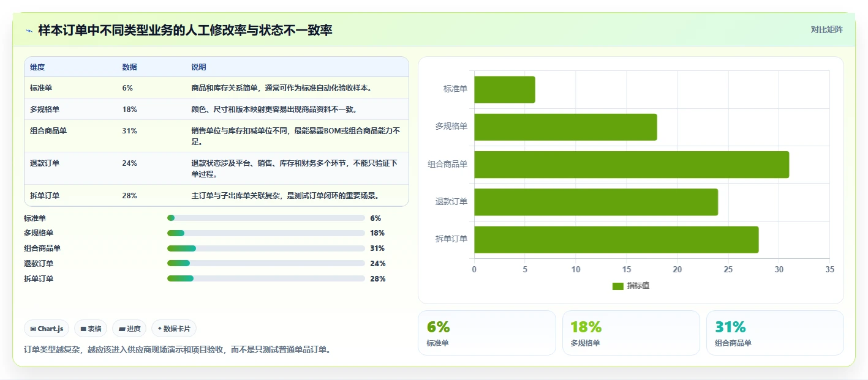Click the 6% value in the table
This screenshot has width=868, height=380.
click(x=127, y=88)
